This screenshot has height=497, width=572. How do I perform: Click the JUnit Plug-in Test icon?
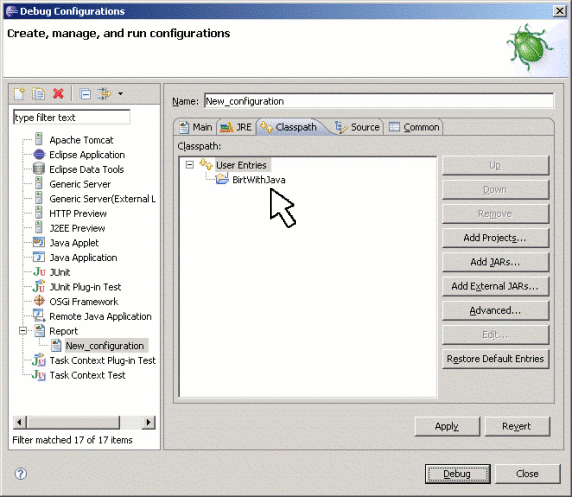[39, 286]
